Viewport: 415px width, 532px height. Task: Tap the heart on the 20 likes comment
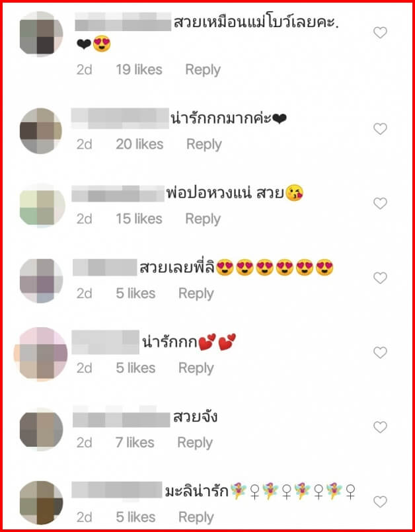(380, 129)
